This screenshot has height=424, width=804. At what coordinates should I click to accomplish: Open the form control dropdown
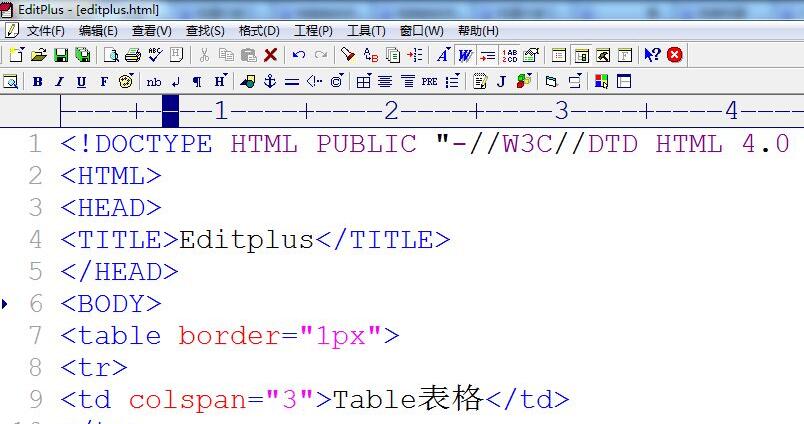coord(574,82)
